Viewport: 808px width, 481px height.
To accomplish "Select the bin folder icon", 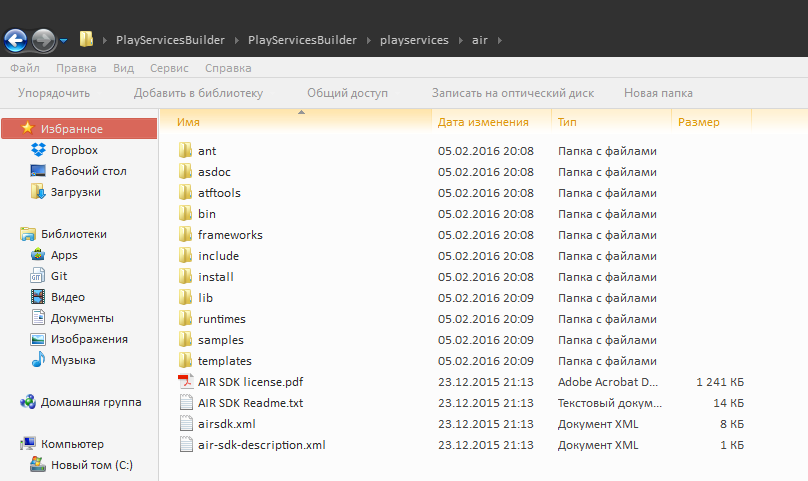I will [186, 213].
